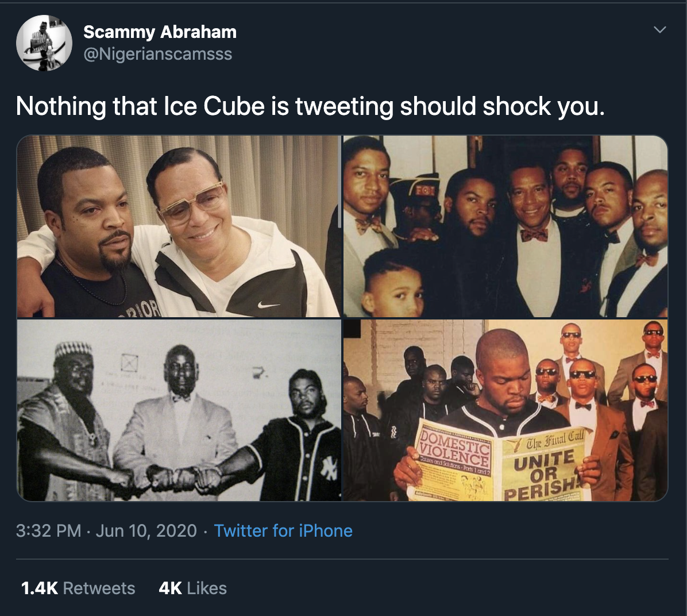The image size is (687, 616).
Task: Click the tweet text about tweeting
Action: point(310,106)
